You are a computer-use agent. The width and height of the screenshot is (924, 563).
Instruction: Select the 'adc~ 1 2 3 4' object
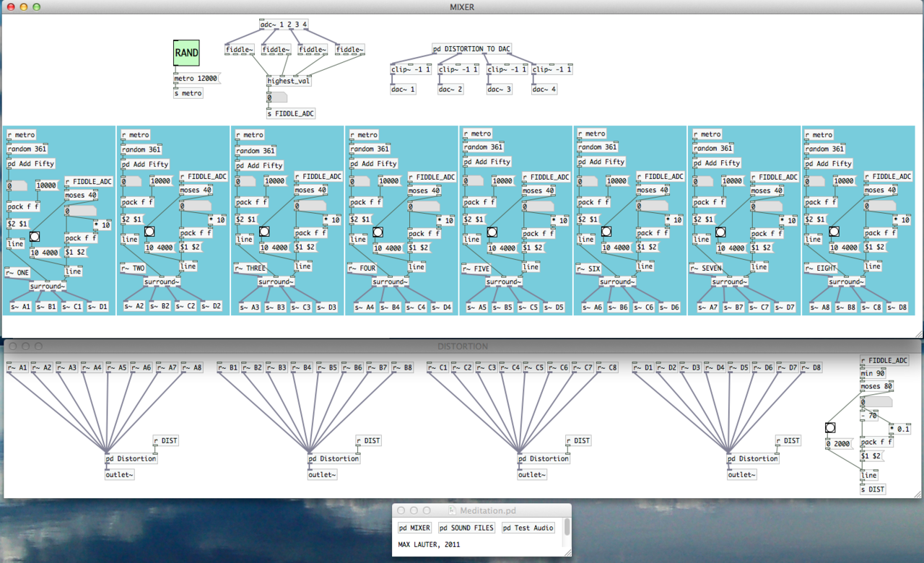pos(284,25)
